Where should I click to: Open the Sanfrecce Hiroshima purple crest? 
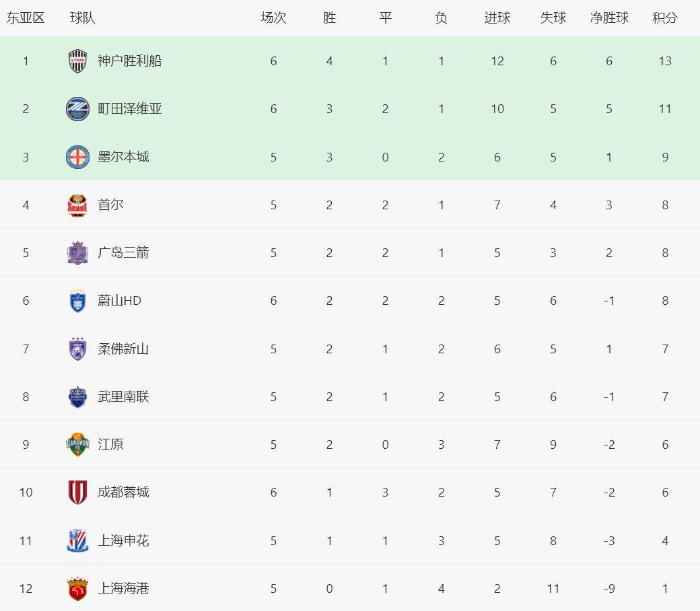click(77, 253)
